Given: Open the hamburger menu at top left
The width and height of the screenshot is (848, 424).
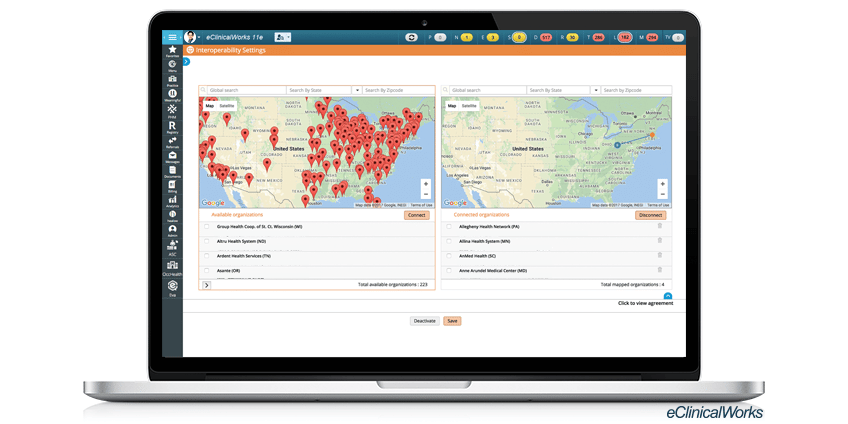Looking at the screenshot, I should click(172, 37).
